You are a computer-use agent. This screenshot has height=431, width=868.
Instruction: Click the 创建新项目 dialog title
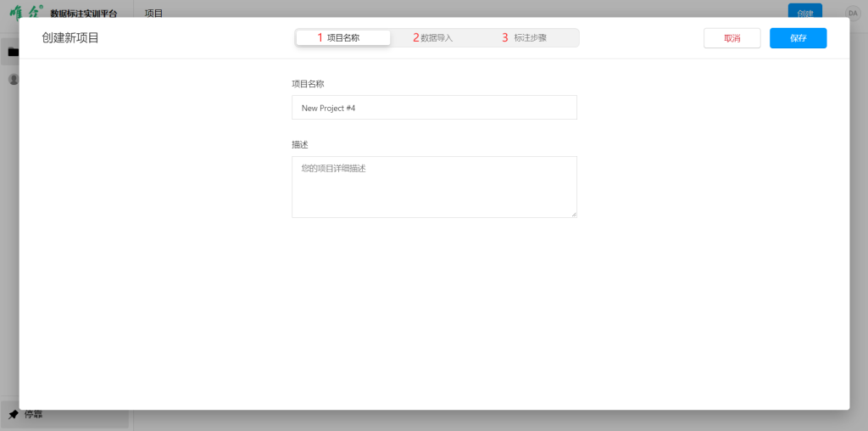[x=70, y=38]
